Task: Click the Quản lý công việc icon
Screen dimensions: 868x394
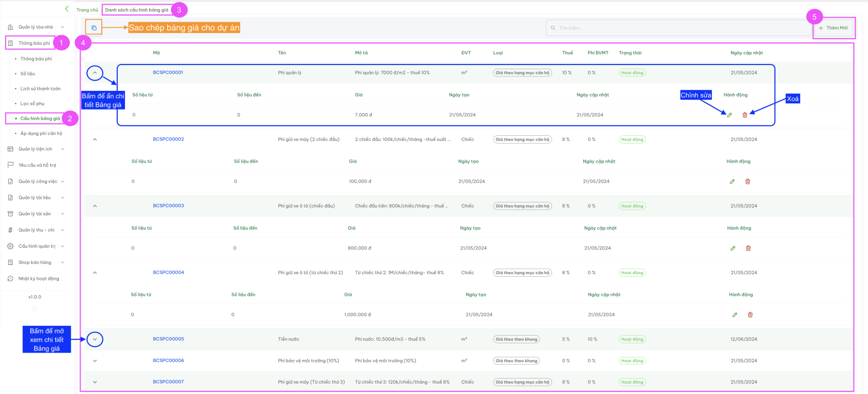Action: (x=10, y=181)
